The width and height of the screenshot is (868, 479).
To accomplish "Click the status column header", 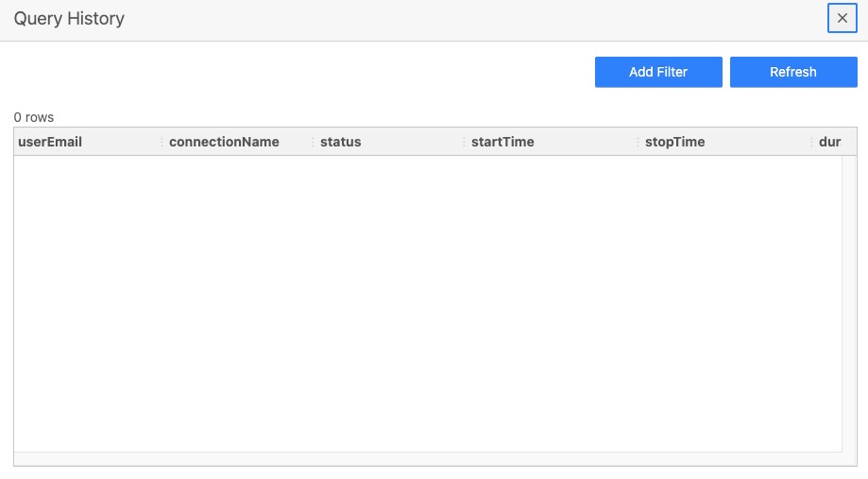I will [x=341, y=142].
